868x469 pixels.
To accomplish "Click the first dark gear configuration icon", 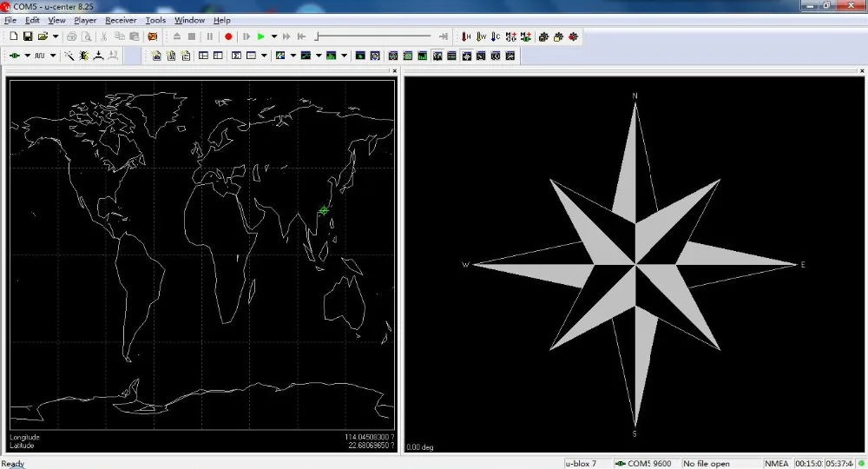I will pos(543,36).
